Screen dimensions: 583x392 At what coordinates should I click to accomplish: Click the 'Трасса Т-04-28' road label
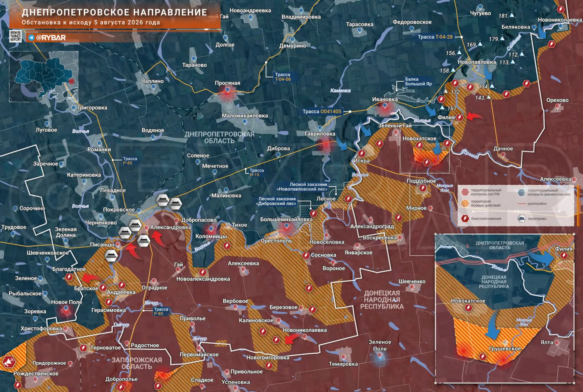pyautogui.click(x=435, y=37)
